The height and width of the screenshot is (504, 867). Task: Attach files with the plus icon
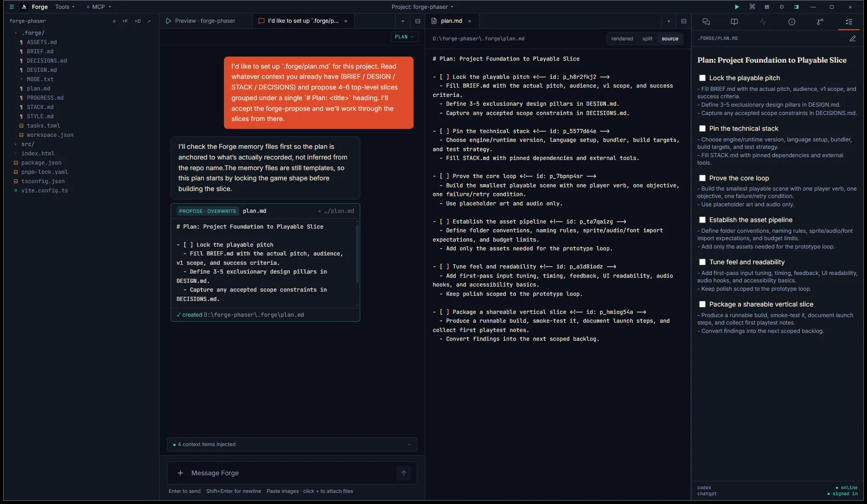(x=180, y=473)
